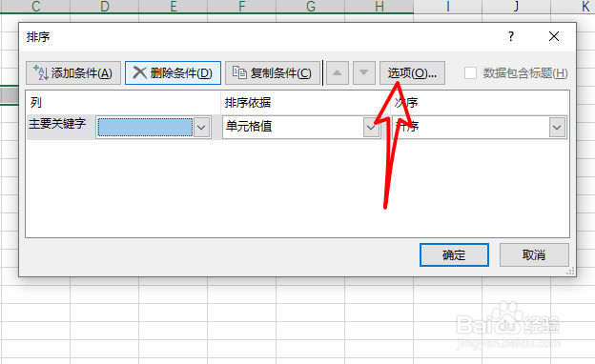Screen dimensions: 595x364
Task: Click the 列 column heading
Action: tap(36, 102)
